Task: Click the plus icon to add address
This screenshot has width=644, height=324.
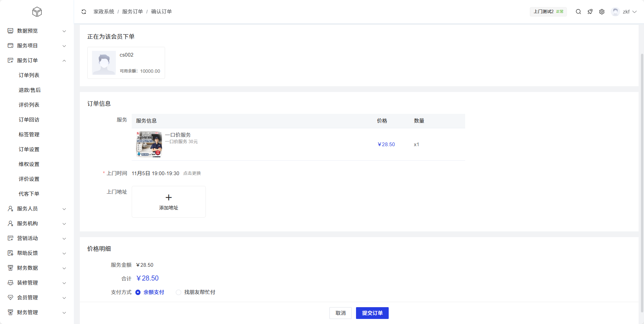Action: [169, 198]
